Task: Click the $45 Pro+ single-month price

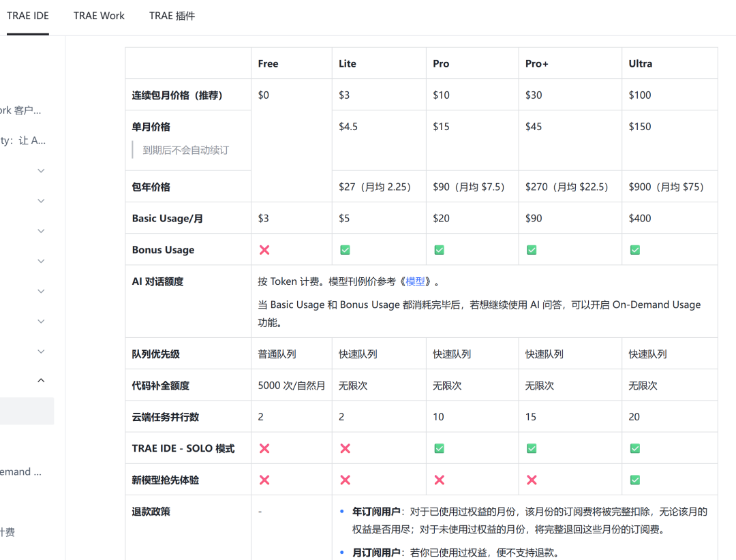Action: click(533, 126)
